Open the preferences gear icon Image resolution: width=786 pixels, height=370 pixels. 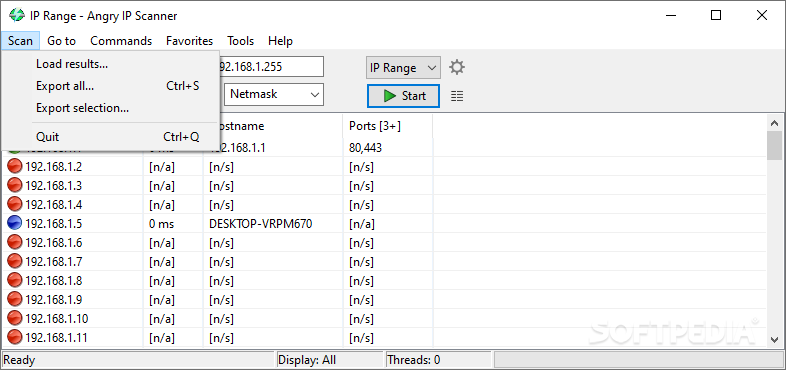[456, 67]
